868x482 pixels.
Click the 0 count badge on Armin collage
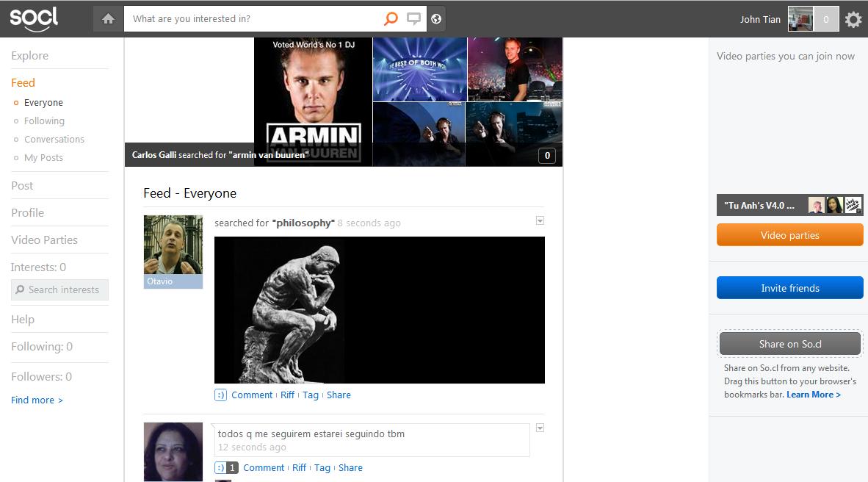pos(547,156)
